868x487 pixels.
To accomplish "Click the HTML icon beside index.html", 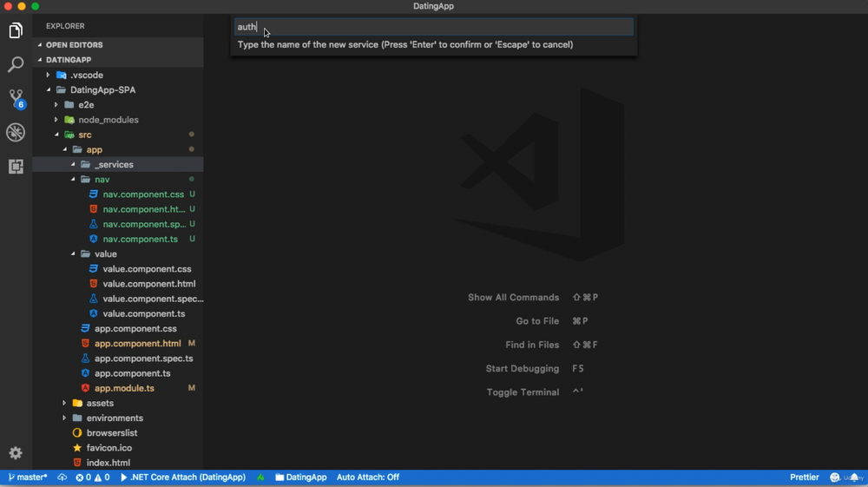I will 77,463.
